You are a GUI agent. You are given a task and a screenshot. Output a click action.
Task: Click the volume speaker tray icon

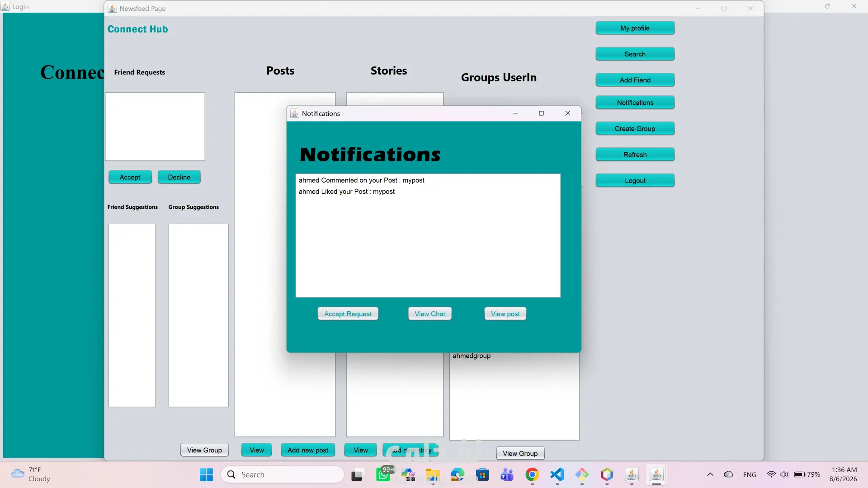click(x=784, y=475)
